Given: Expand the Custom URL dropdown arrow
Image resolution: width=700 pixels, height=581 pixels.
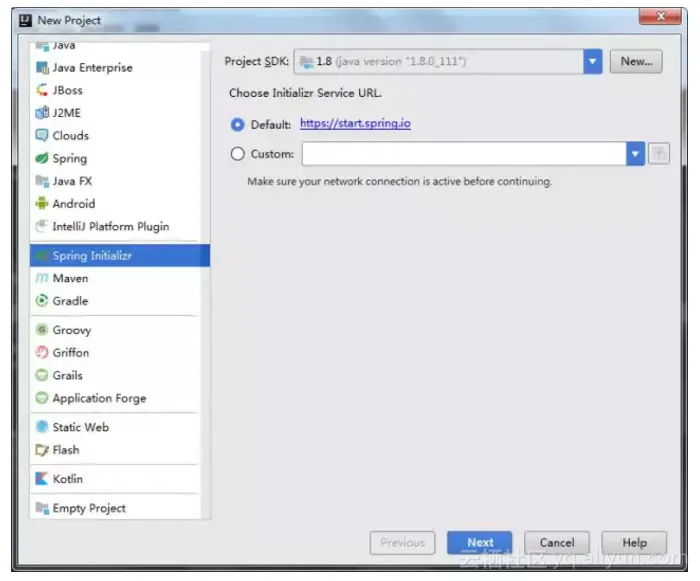Looking at the screenshot, I should tap(635, 154).
